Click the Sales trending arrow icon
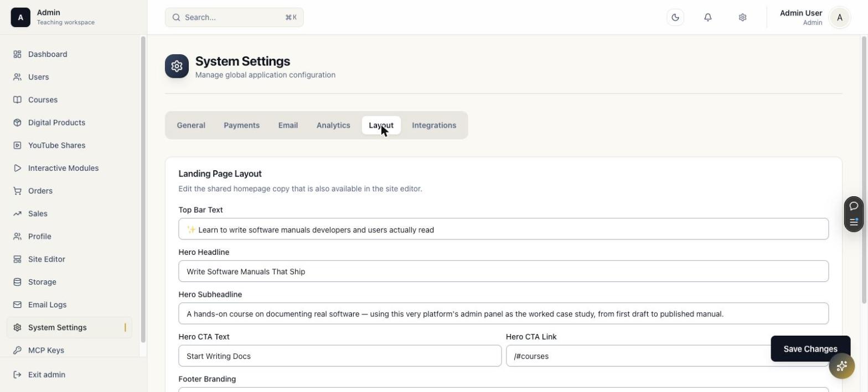The height and width of the screenshot is (392, 868). pyautogui.click(x=17, y=213)
